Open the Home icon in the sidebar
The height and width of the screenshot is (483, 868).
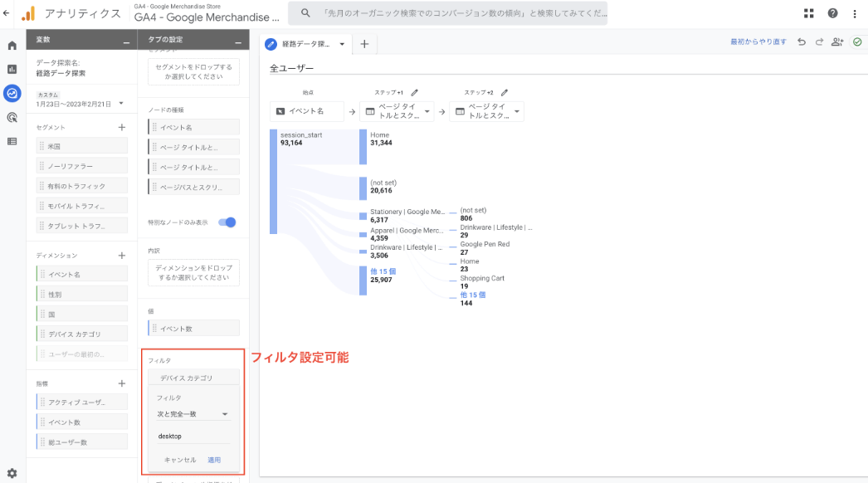point(12,46)
